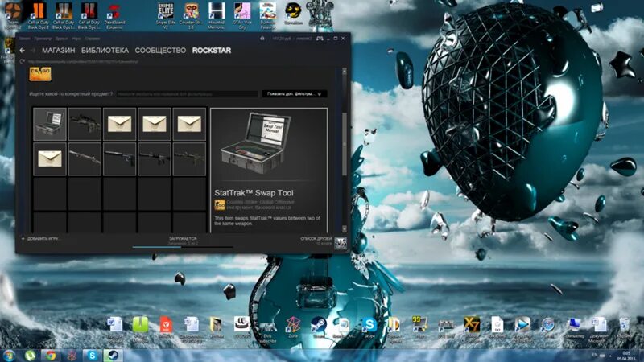Open the Skype desktop shortcut
Screen dimensions: 644x362
369,327
